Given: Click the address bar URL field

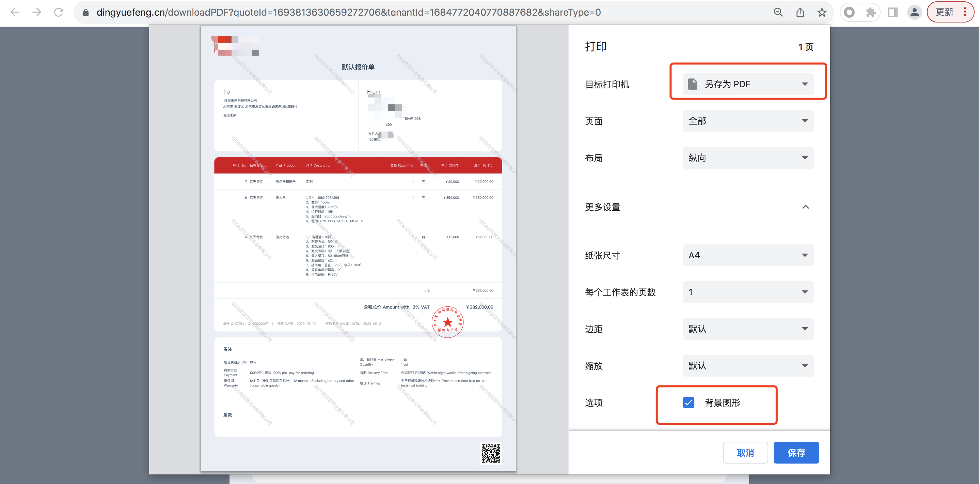Looking at the screenshot, I should pyautogui.click(x=348, y=12).
